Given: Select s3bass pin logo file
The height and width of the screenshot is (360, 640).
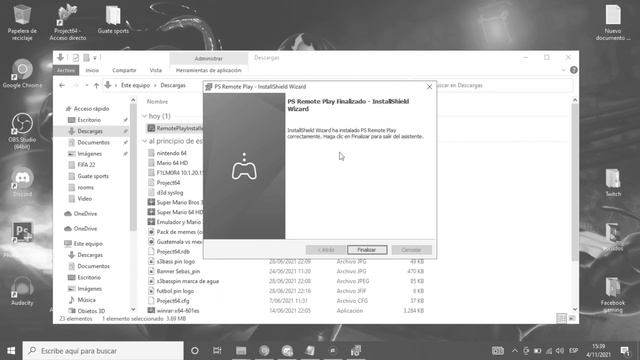Looking at the screenshot, I should click(176, 262).
